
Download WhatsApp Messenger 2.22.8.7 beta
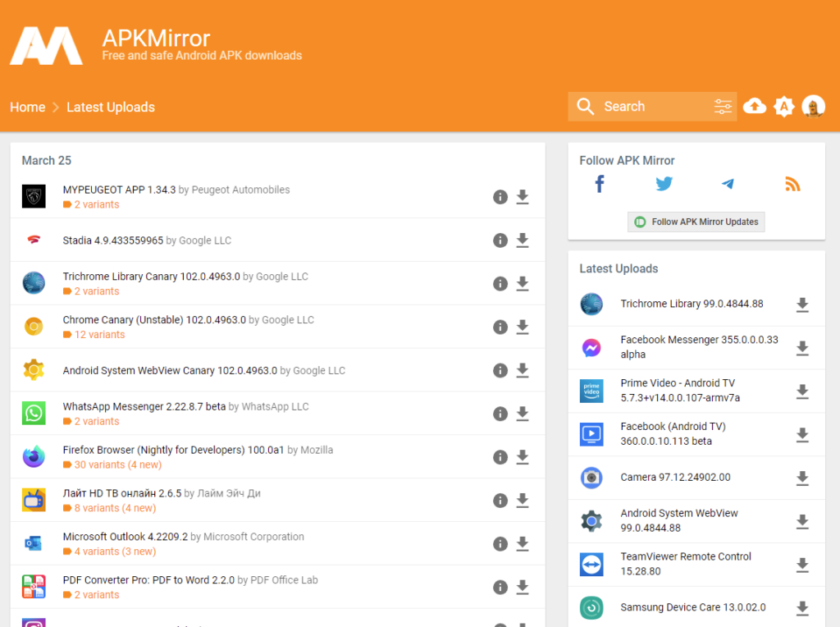tap(523, 414)
